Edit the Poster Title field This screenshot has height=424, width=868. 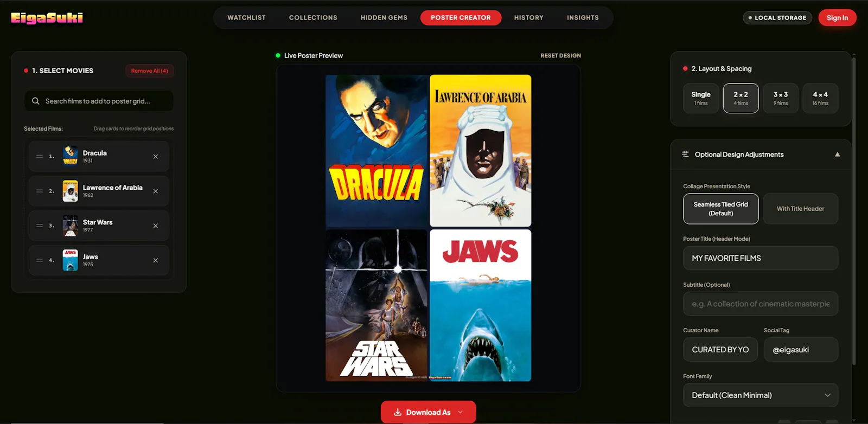(761, 259)
